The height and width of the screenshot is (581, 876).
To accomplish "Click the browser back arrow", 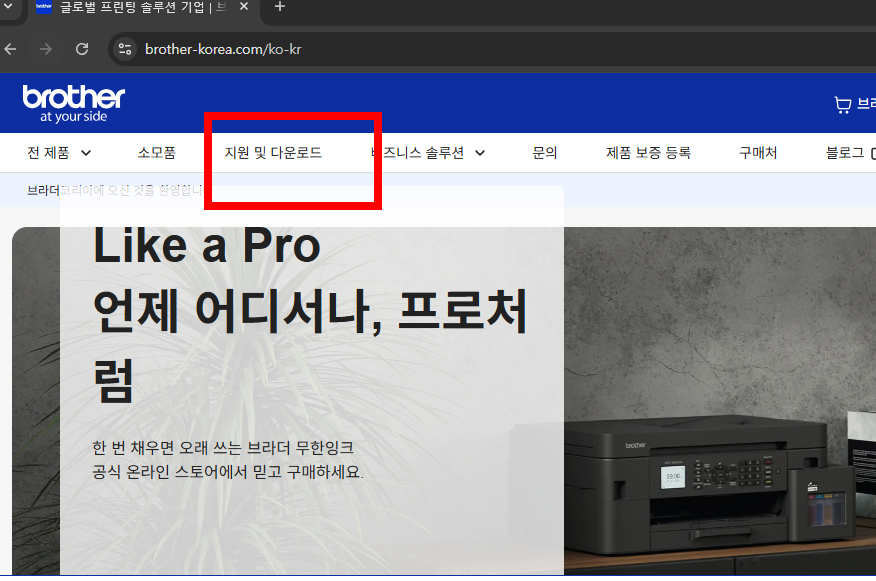I will click(x=10, y=48).
